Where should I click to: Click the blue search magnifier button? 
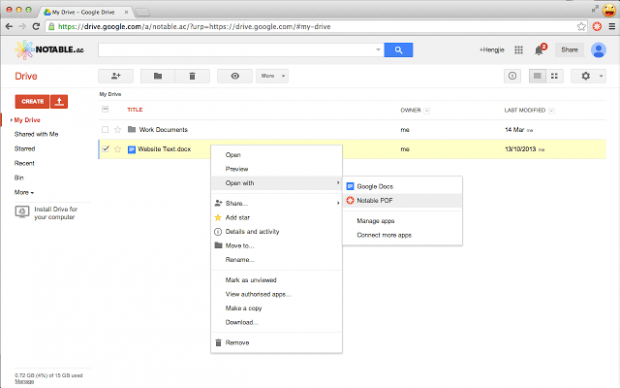(x=399, y=50)
